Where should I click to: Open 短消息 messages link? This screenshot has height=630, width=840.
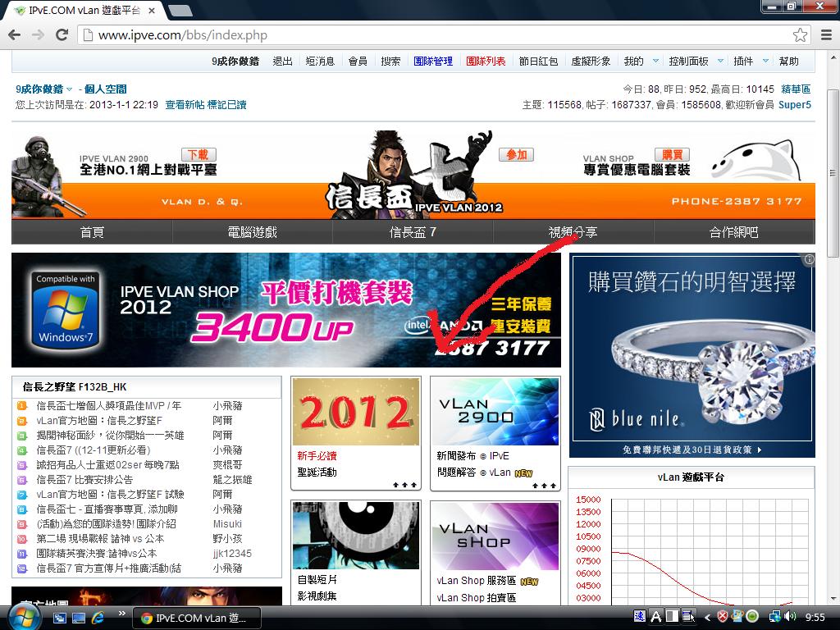tap(320, 61)
